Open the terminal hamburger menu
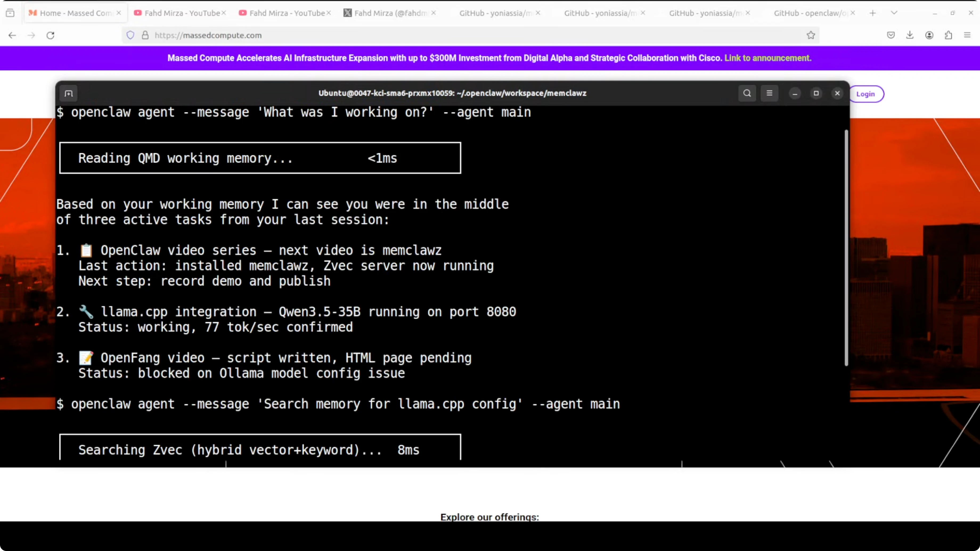 pyautogui.click(x=769, y=93)
